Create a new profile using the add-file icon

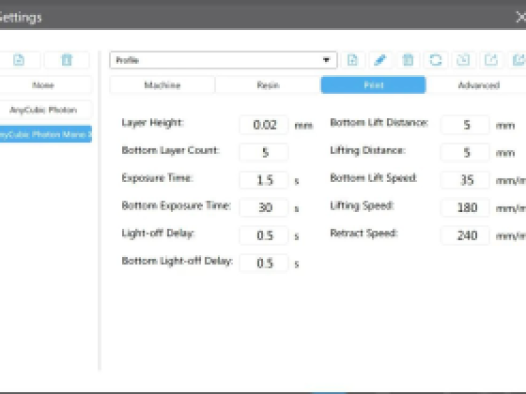[352, 60]
